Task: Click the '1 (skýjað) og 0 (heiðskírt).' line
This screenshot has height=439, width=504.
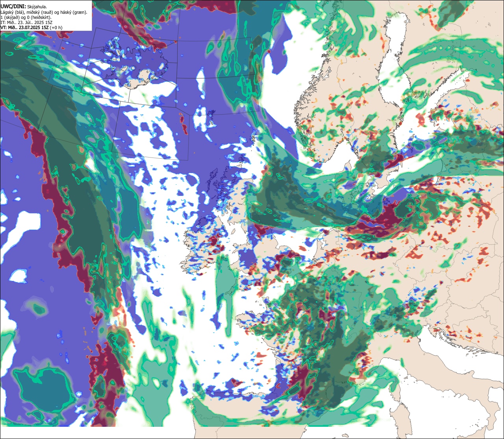Action: (x=26, y=17)
